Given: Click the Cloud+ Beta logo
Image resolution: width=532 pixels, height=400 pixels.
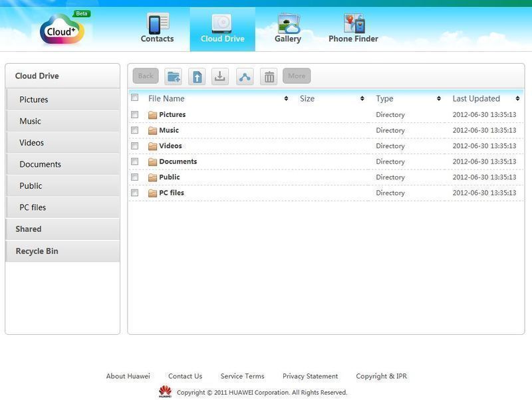Looking at the screenshot, I should tap(64, 29).
